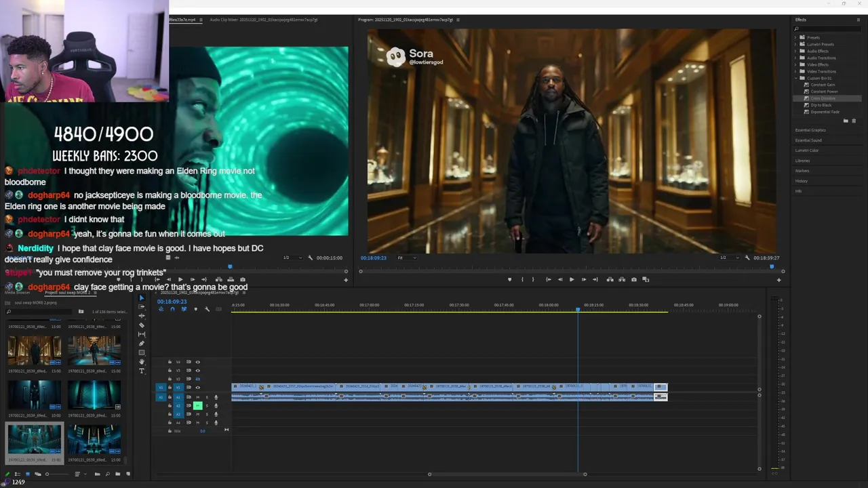Select the Slip tool

tap(142, 334)
